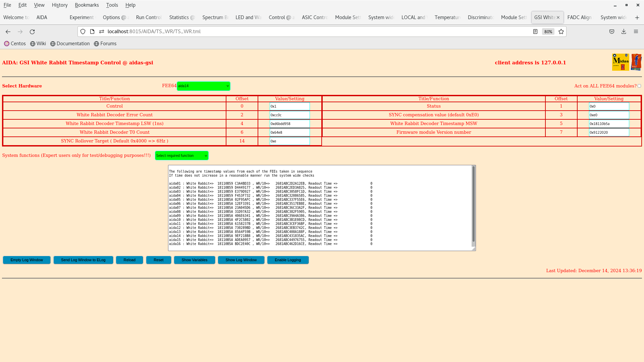
Task: Click the reload/refresh page icon
Action: (x=32, y=32)
